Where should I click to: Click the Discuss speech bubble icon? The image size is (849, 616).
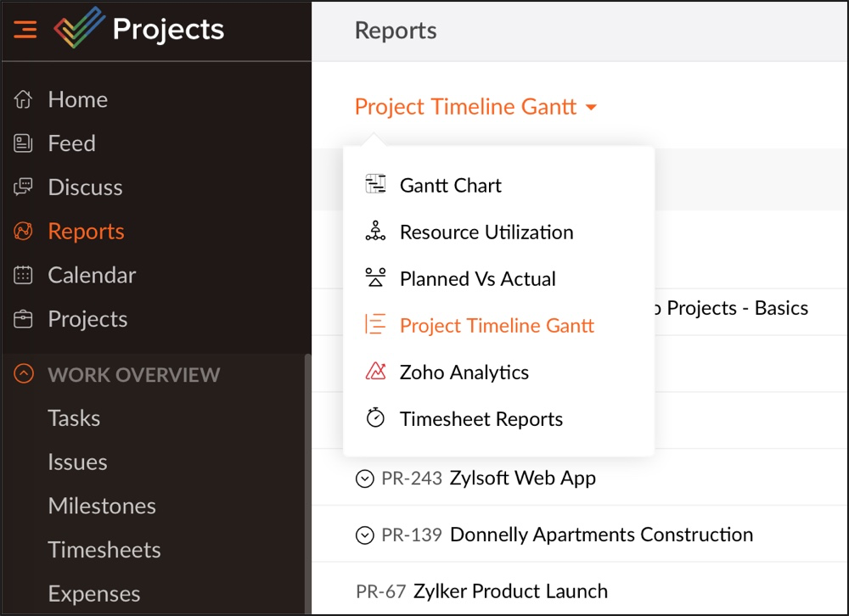pyautogui.click(x=25, y=188)
